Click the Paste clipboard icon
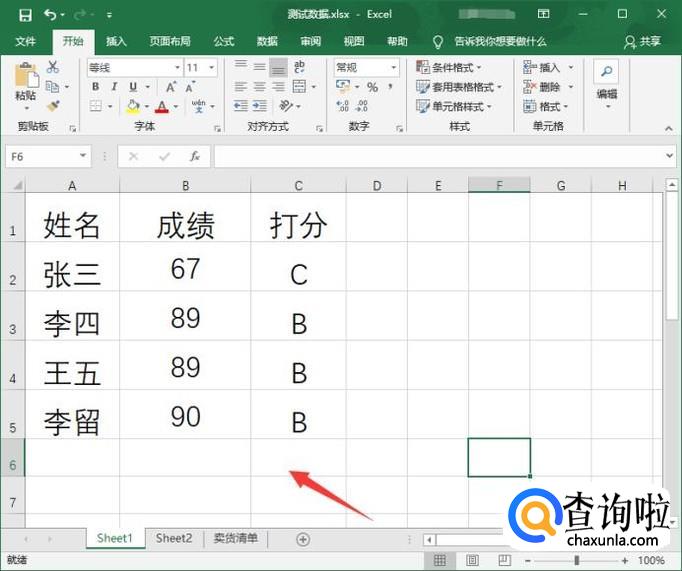Viewport: 682px width, 571px height. [25, 80]
